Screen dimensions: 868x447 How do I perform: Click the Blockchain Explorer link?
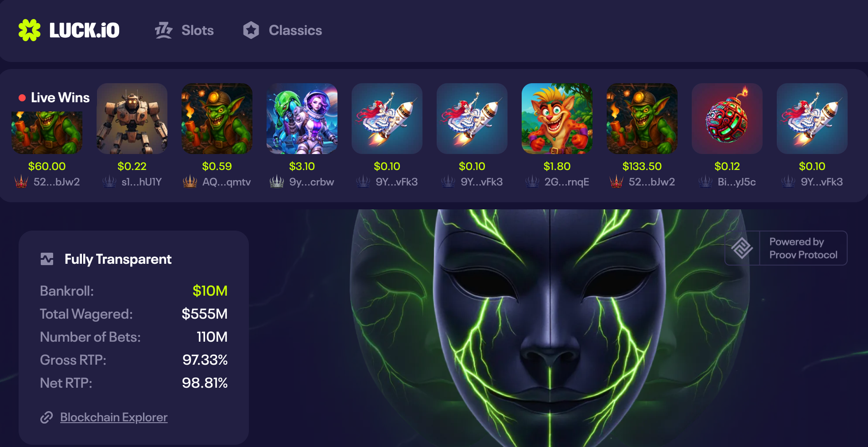[x=114, y=417]
